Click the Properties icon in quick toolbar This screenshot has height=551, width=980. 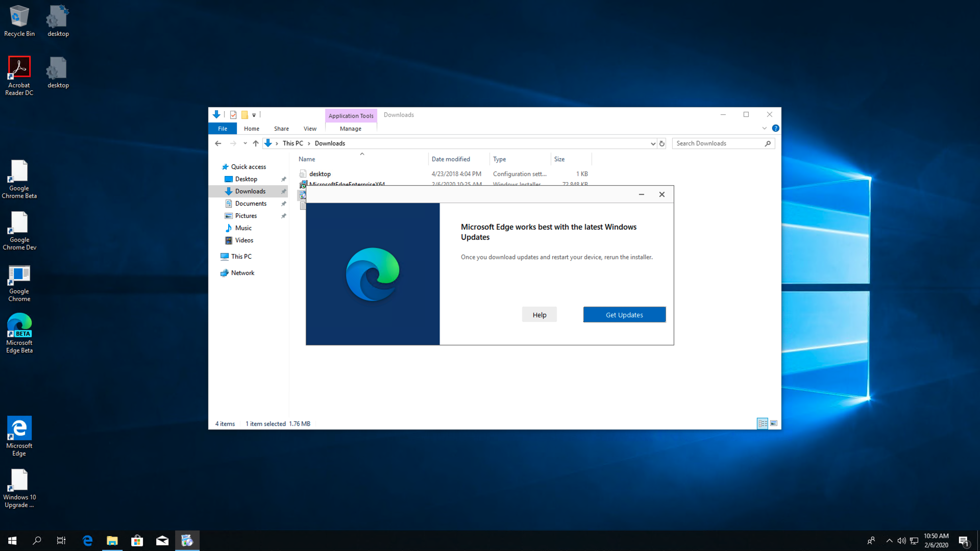pyautogui.click(x=233, y=115)
